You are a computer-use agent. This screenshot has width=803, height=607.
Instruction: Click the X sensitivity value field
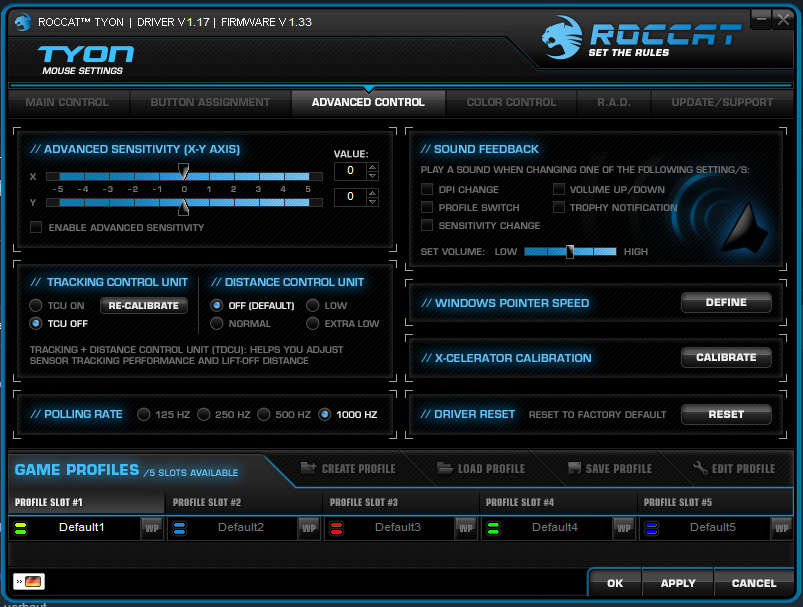coord(350,171)
